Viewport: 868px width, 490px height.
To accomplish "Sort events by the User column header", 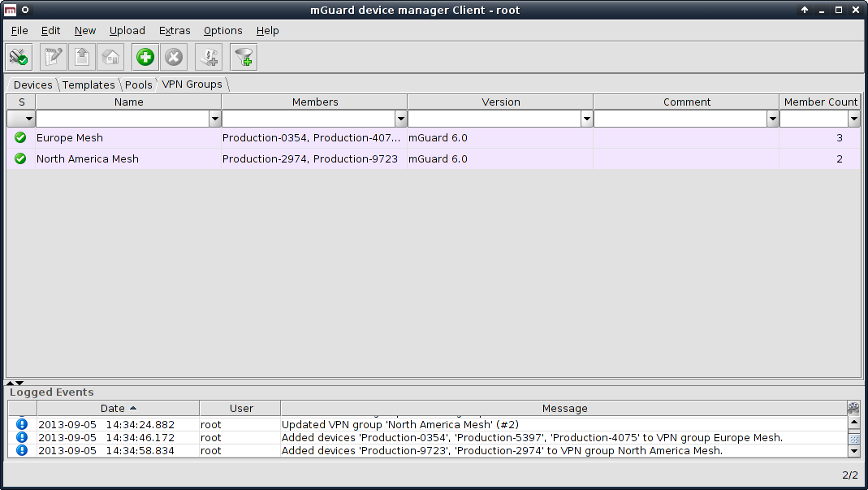I will (x=240, y=409).
